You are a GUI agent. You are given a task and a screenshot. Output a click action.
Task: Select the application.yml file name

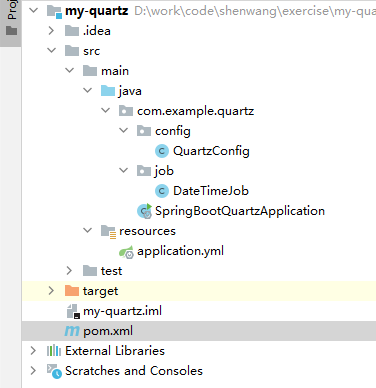(x=180, y=251)
